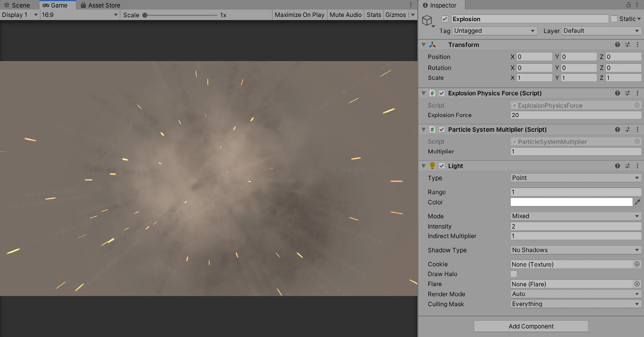
Task: Click the GameObject cube icon picker
Action: [428, 21]
